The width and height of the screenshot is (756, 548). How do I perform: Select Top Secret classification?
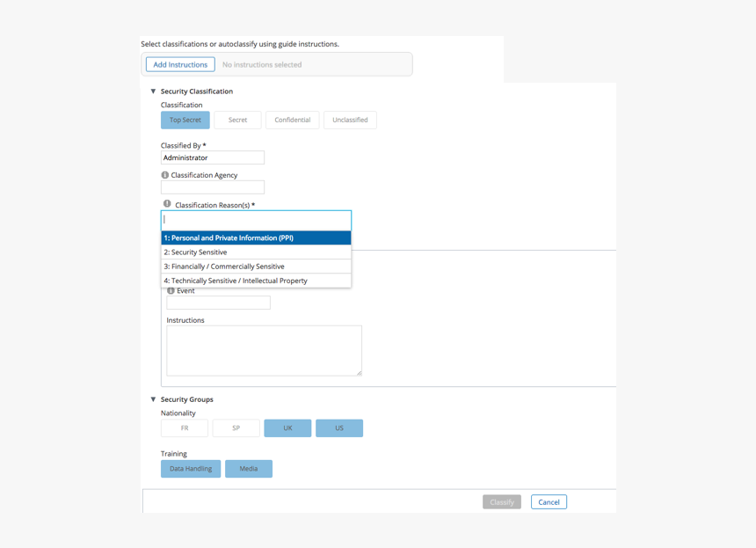[185, 120]
